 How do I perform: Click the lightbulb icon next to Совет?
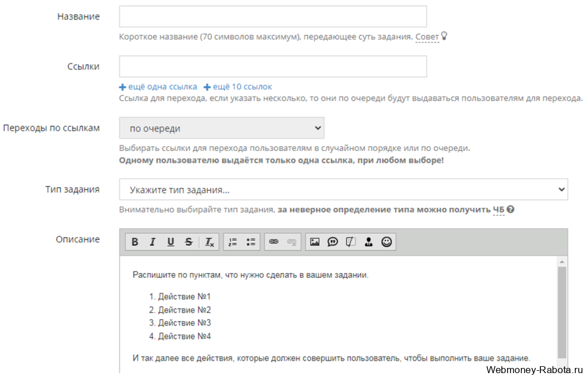pos(444,36)
